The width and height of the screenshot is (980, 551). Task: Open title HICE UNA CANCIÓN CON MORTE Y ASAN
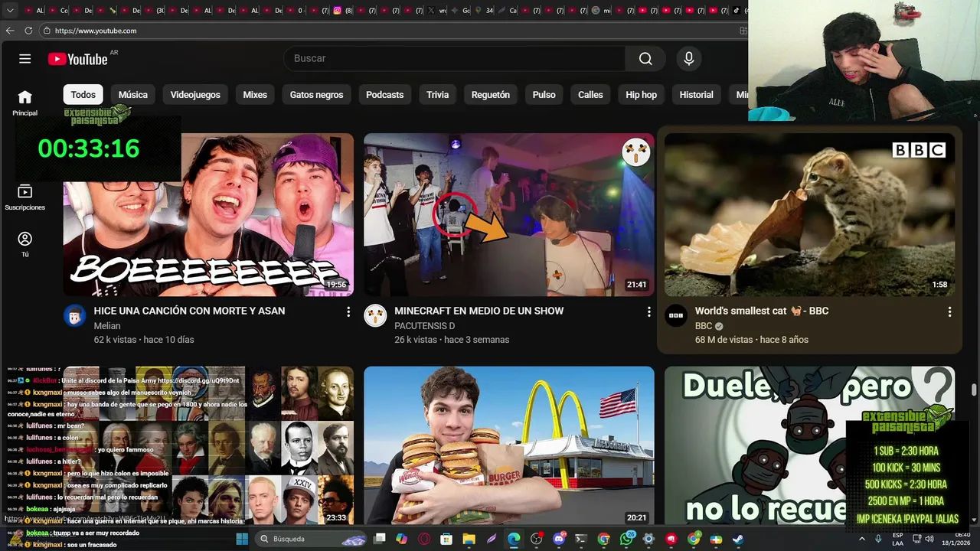189,311
